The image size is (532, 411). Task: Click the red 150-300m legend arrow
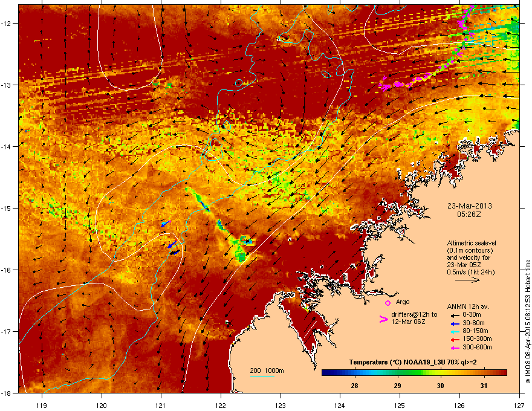pyautogui.click(x=455, y=340)
